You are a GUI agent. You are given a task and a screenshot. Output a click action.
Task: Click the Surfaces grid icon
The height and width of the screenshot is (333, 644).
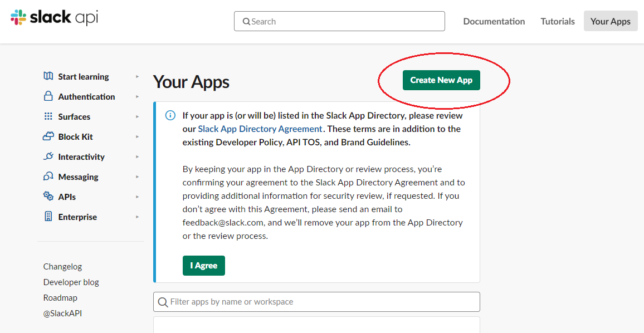(x=48, y=116)
